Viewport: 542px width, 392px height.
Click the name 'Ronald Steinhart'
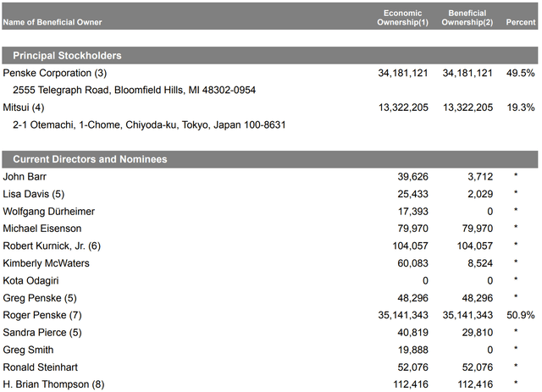pyautogui.click(x=40, y=367)
